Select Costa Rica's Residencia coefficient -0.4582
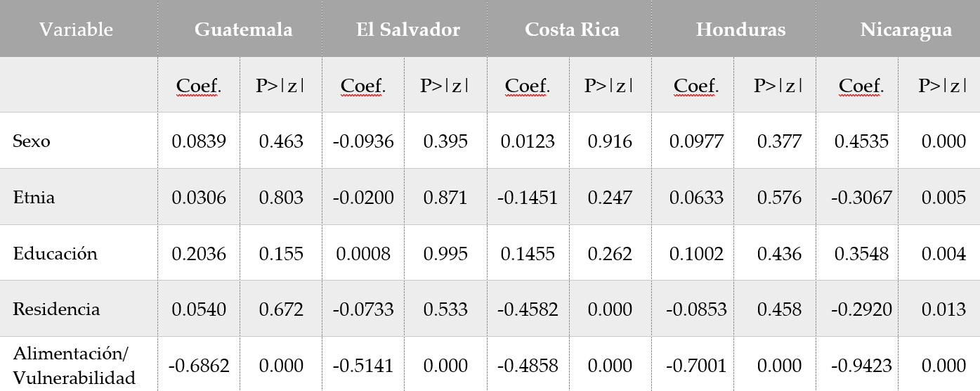Screen dimensions: 980x391 coord(528,310)
